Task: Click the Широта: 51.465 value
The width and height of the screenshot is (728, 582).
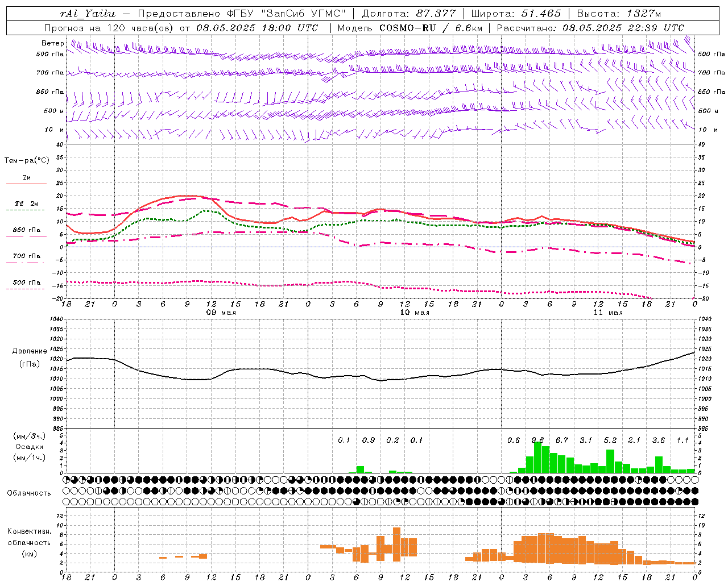Action: pyautogui.click(x=516, y=14)
